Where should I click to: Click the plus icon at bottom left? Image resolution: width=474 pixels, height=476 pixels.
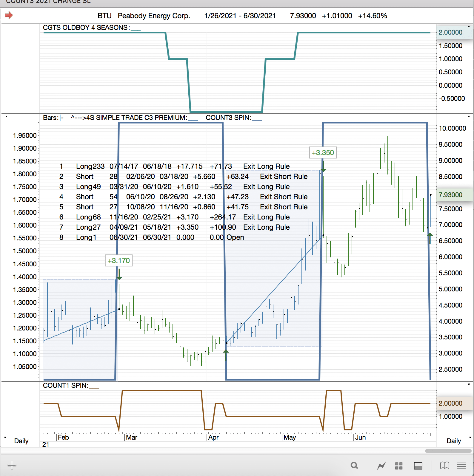click(x=12, y=465)
